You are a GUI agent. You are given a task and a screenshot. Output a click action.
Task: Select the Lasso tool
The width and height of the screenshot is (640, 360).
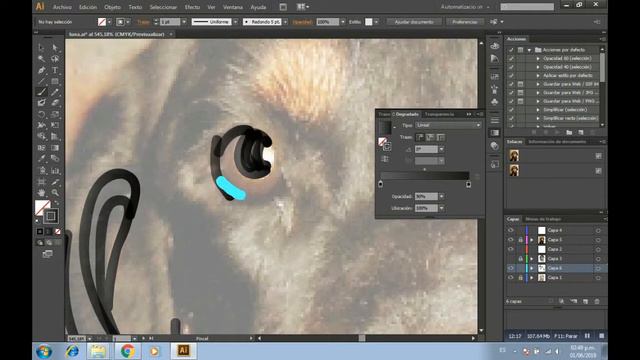[55, 59]
